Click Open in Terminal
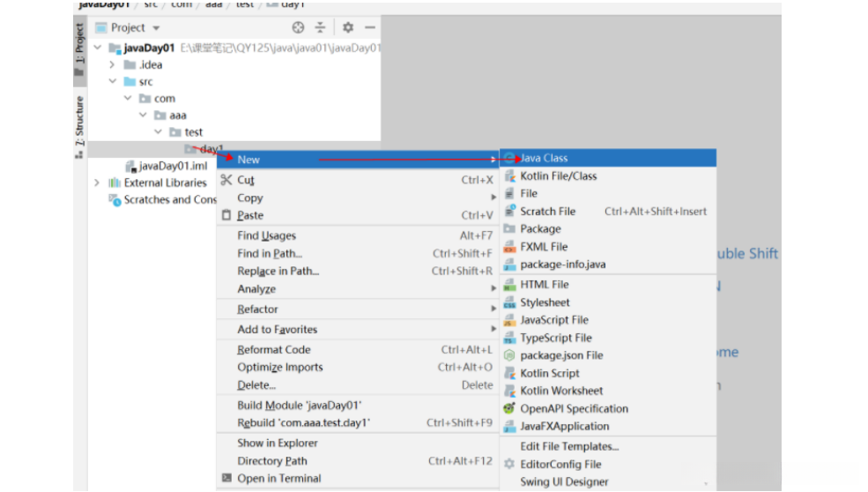This screenshot has height=492, width=868. pos(358,479)
